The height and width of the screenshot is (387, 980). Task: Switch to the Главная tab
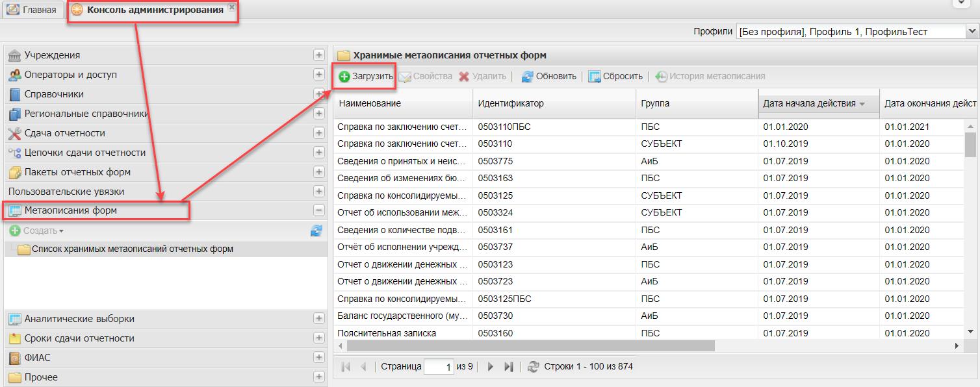point(32,10)
